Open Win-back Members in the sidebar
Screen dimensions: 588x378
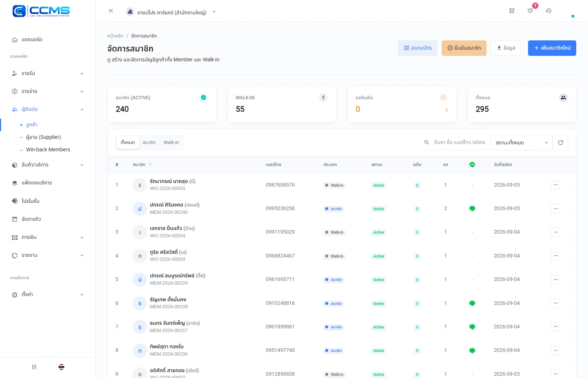tap(48, 150)
